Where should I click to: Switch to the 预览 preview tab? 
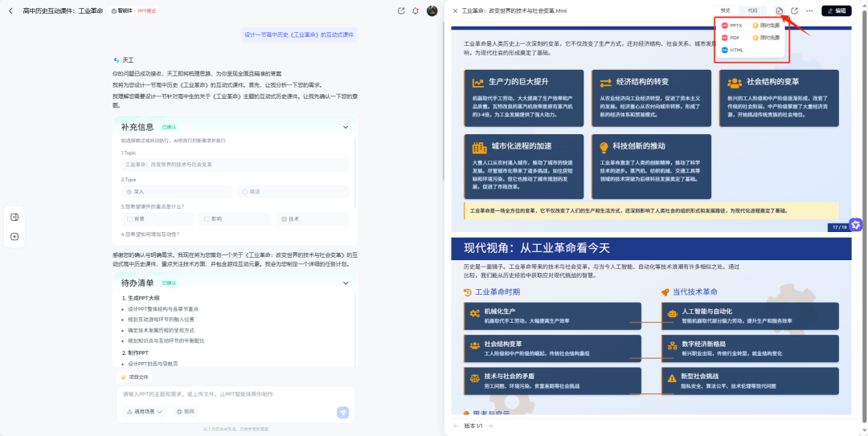click(725, 10)
